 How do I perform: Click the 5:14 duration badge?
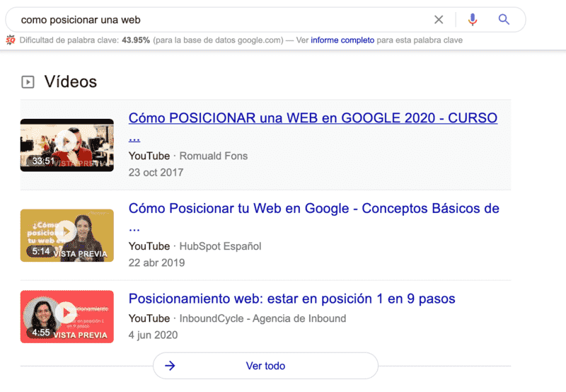(41, 251)
